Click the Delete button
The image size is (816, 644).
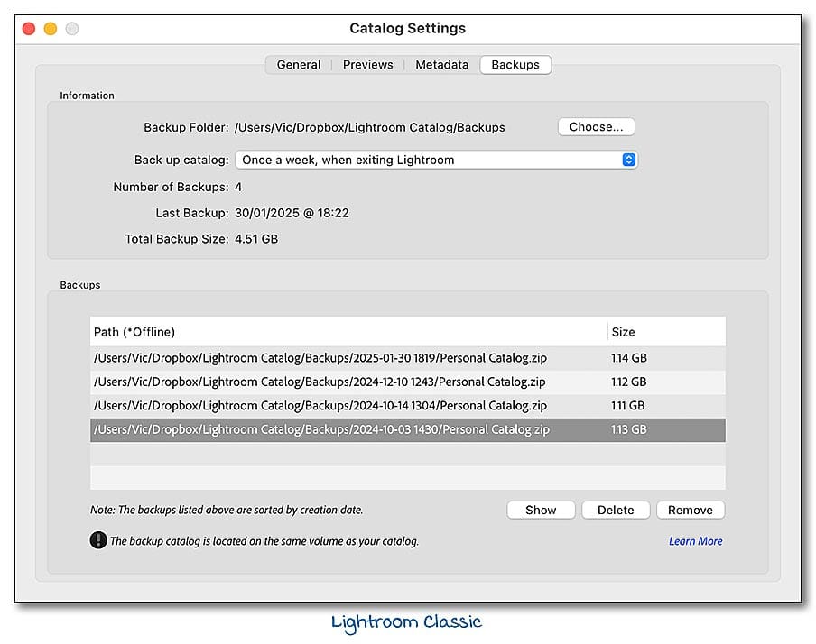pyautogui.click(x=616, y=510)
